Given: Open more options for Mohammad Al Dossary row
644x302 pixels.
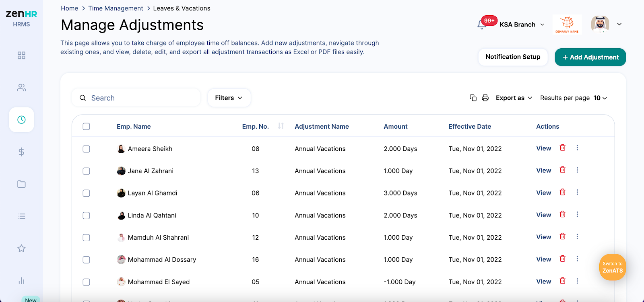Looking at the screenshot, I should (x=577, y=259).
